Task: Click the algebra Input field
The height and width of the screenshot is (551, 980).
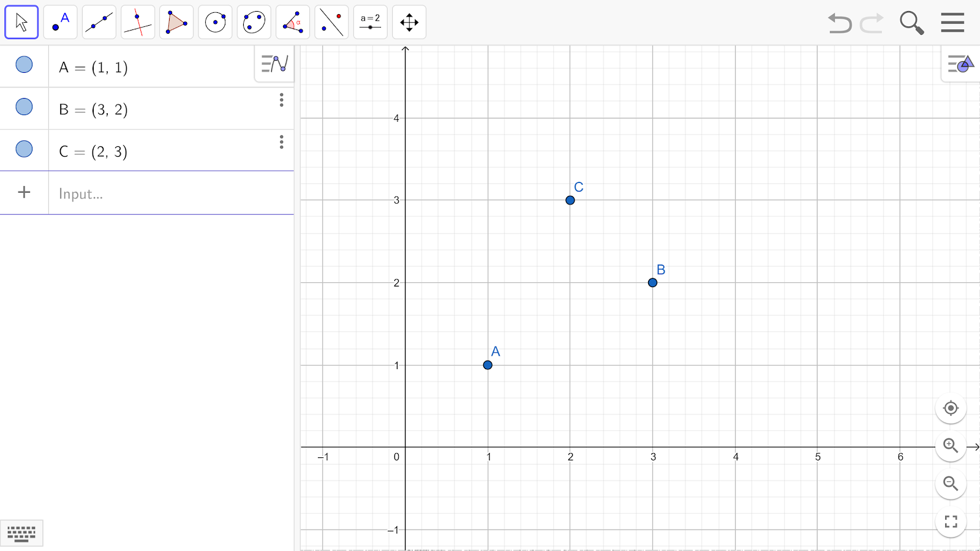Action: point(165,194)
